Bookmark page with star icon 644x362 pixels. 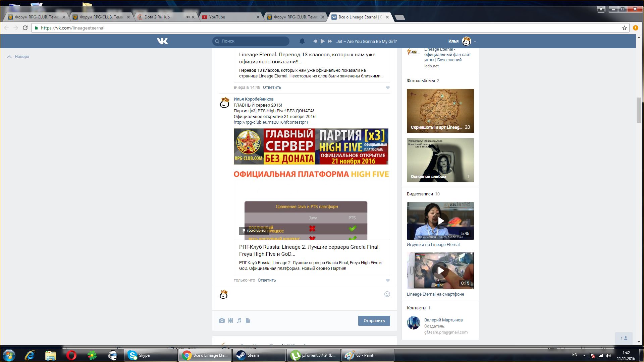[624, 28]
